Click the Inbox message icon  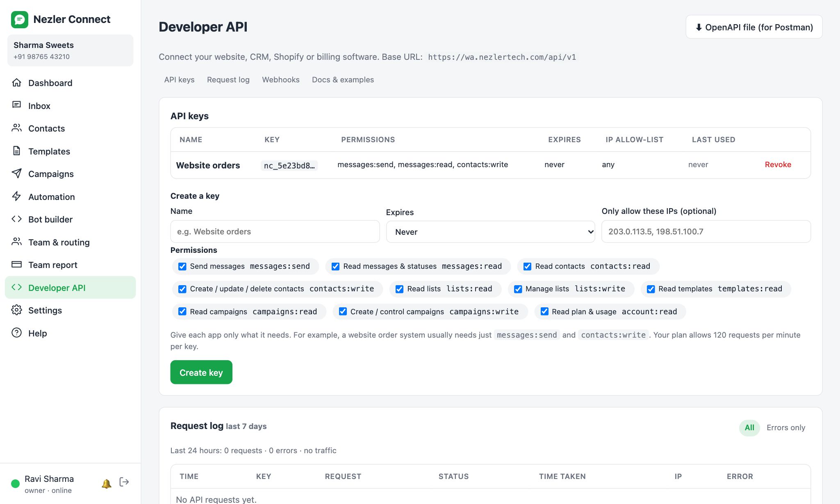tap(16, 105)
